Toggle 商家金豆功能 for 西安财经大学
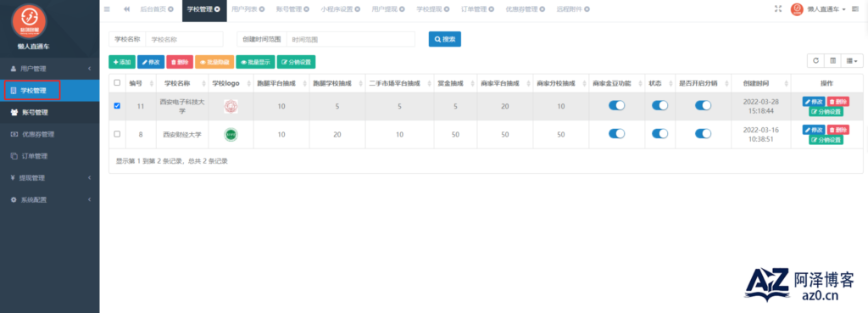 click(x=617, y=133)
